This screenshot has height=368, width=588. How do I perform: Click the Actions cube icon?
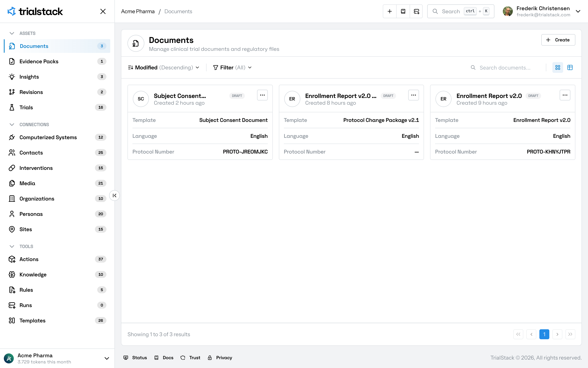(12, 259)
